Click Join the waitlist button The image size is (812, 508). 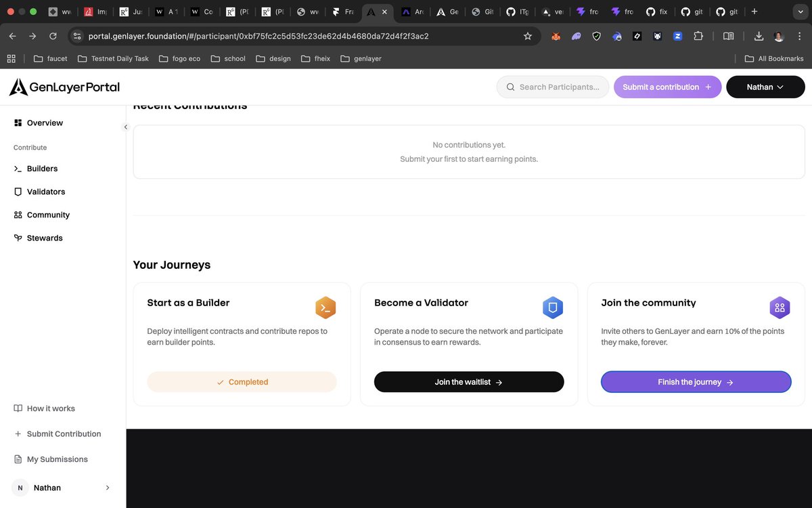tap(469, 382)
